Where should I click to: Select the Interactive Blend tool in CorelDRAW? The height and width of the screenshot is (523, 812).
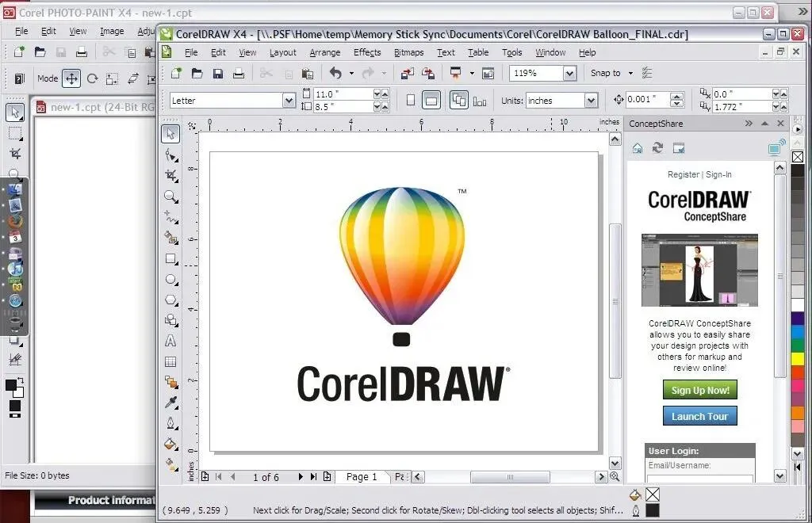click(171, 382)
